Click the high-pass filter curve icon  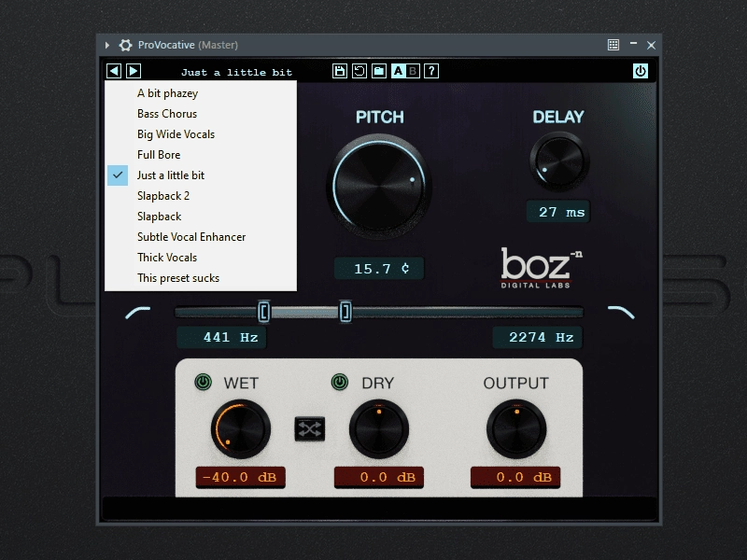click(138, 313)
